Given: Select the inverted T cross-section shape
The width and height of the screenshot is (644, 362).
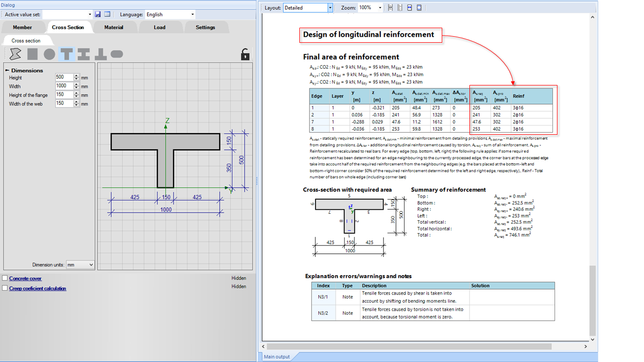Looking at the screenshot, I should point(101,54).
